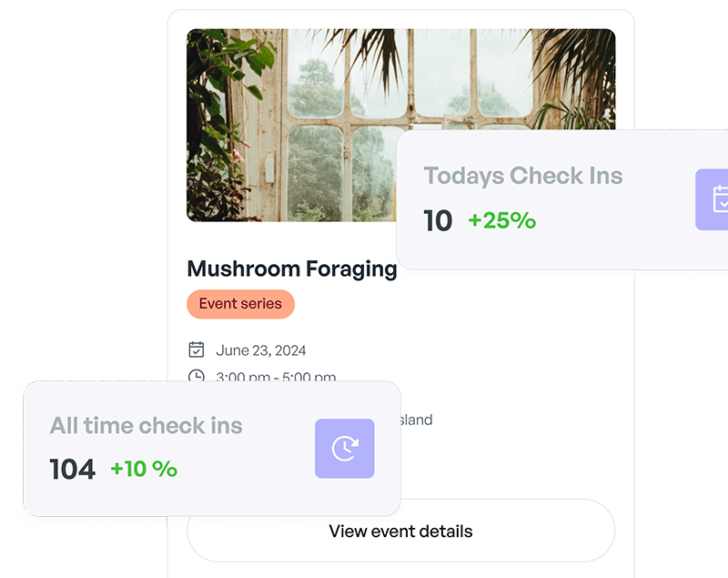Click the Todays Check Ins heading
The image size is (728, 578).
pyautogui.click(x=522, y=176)
